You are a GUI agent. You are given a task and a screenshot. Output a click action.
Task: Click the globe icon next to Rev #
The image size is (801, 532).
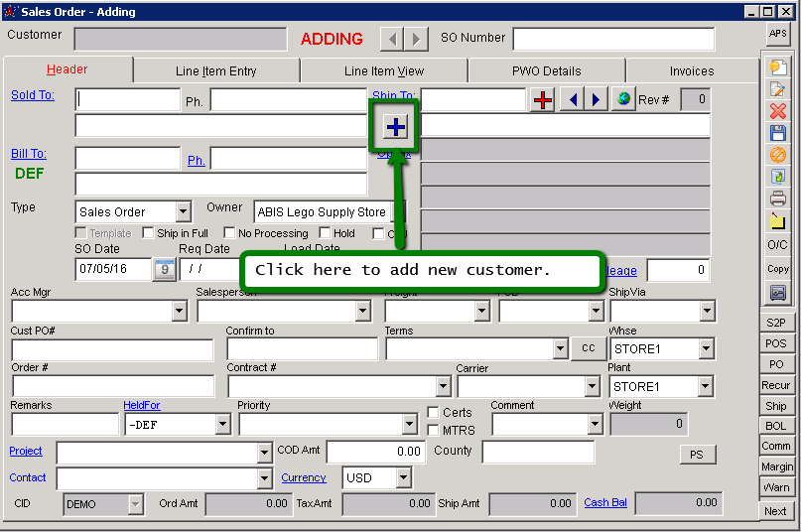(x=622, y=100)
